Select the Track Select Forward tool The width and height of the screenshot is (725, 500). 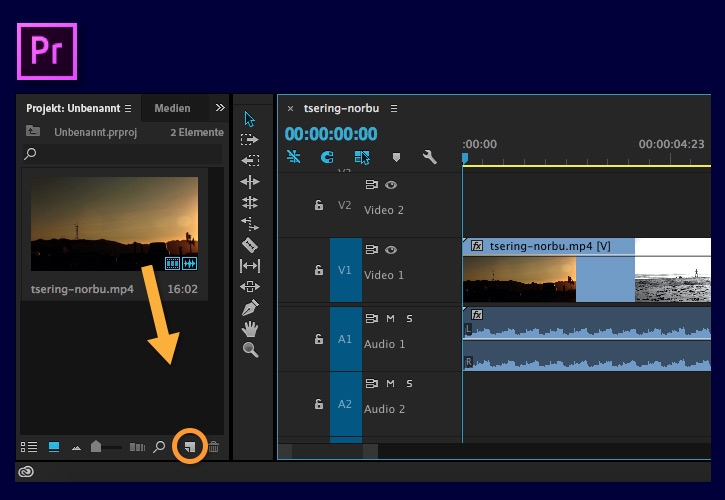click(x=250, y=139)
